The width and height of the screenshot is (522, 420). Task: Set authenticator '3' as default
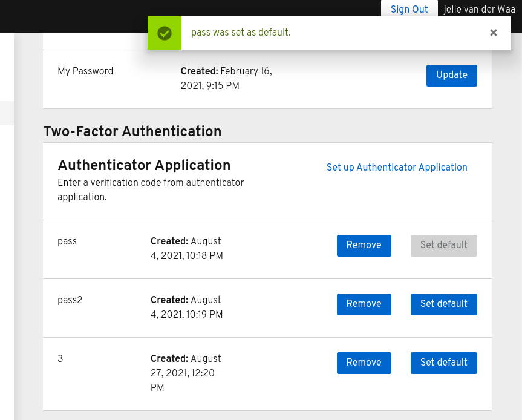443,363
